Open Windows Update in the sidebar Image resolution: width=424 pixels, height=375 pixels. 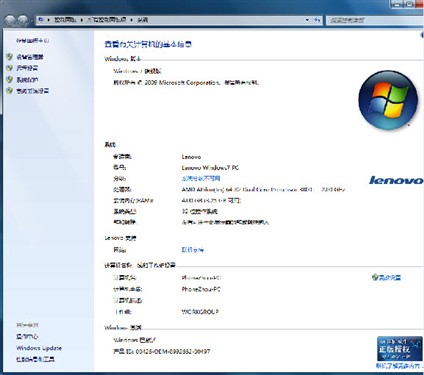[x=39, y=348]
